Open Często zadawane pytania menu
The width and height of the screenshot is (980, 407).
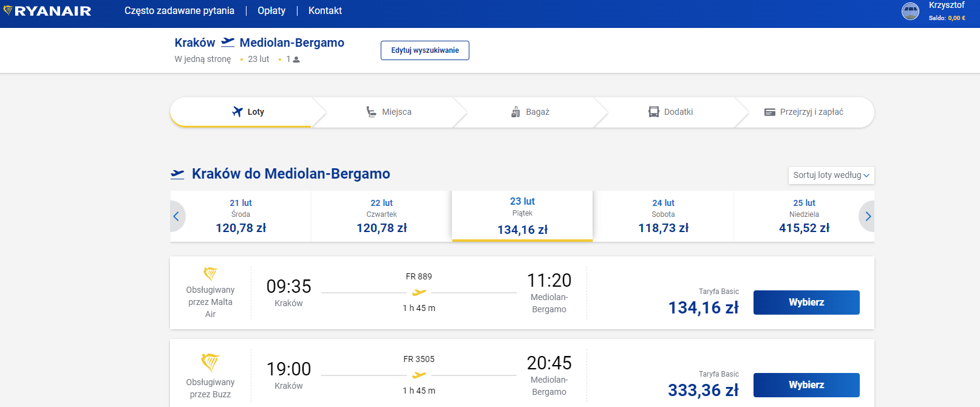(x=179, y=10)
